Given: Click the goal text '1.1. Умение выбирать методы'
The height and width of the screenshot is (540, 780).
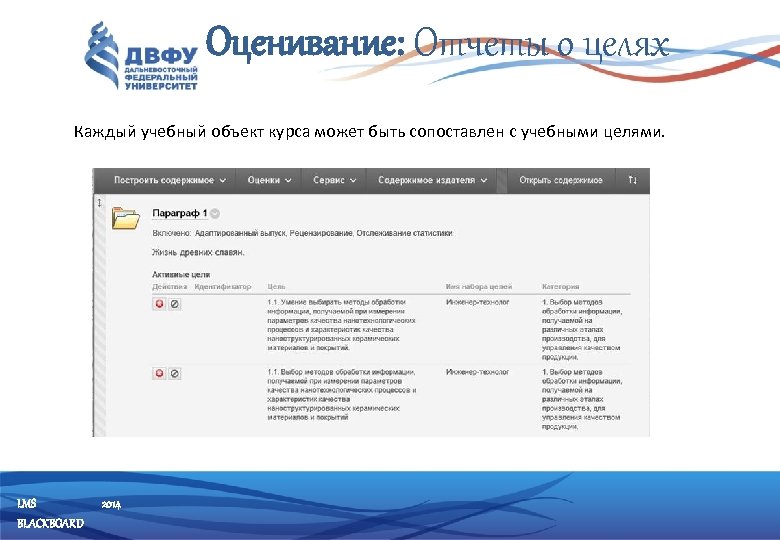Looking at the screenshot, I should coord(341,325).
